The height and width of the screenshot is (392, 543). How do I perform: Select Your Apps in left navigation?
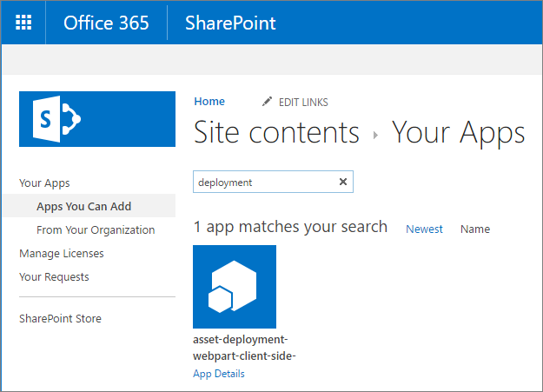click(44, 183)
